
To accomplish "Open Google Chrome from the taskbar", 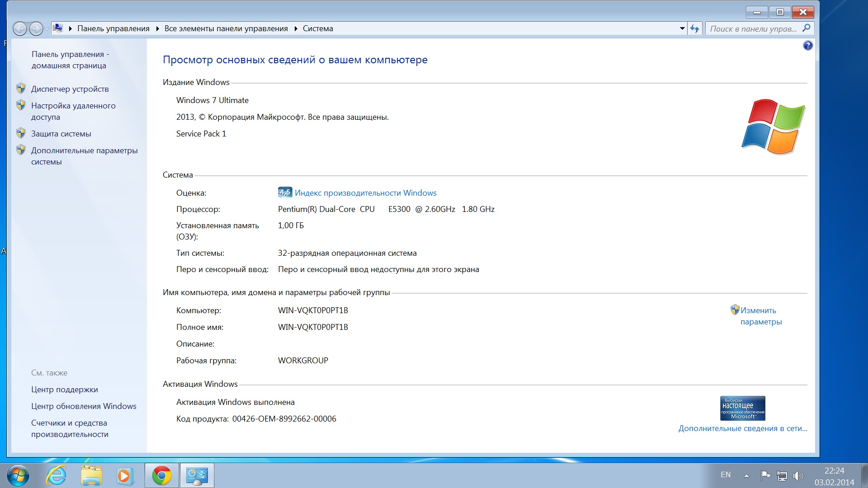I will [161, 476].
